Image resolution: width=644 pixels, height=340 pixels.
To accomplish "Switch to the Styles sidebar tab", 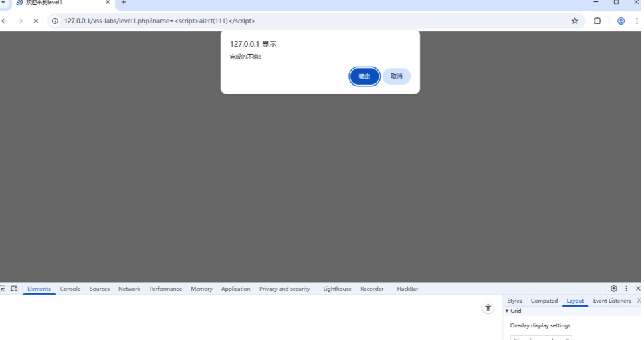I will point(514,301).
